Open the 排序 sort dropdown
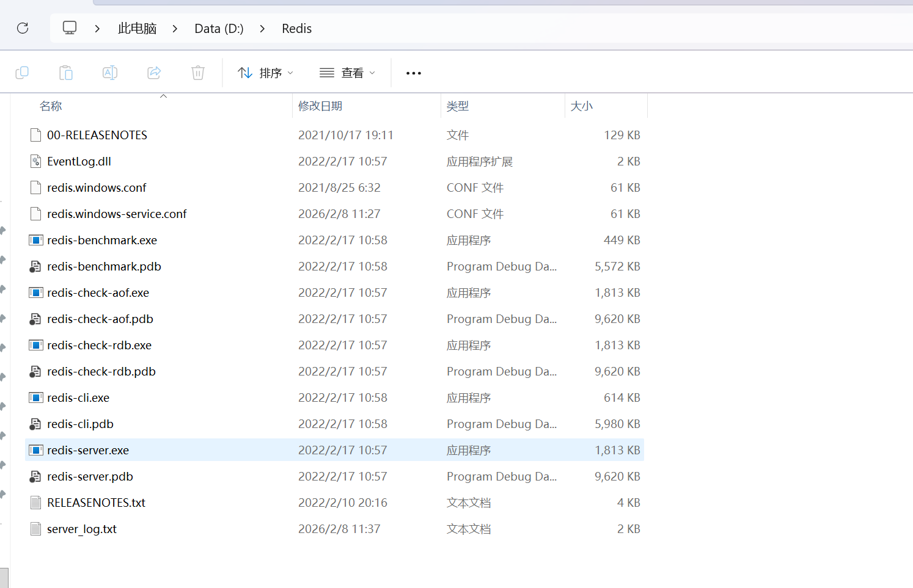This screenshot has width=913, height=588. click(x=265, y=73)
